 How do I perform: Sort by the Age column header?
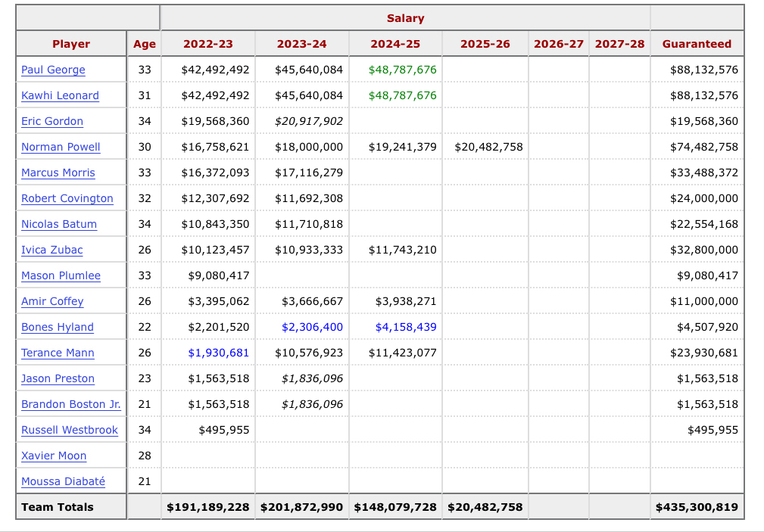click(144, 44)
